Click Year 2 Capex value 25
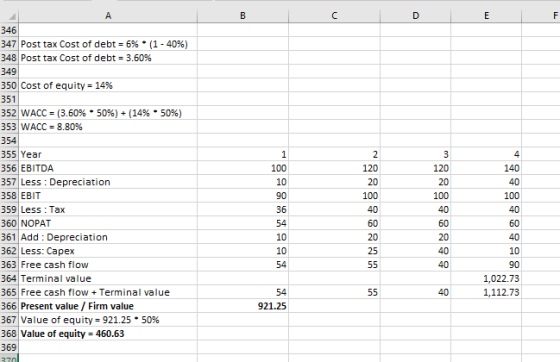The height and width of the screenshot is (362, 560). point(334,251)
